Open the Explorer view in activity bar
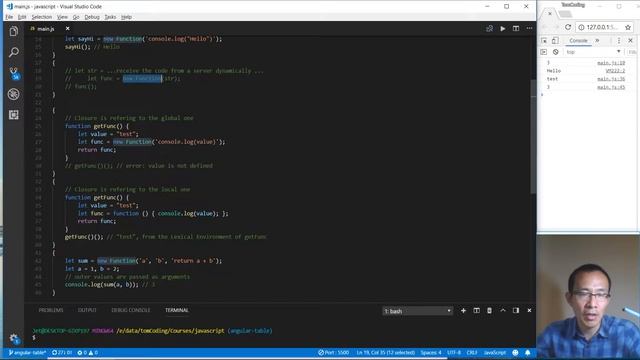This screenshot has width=640, height=360. (13, 31)
